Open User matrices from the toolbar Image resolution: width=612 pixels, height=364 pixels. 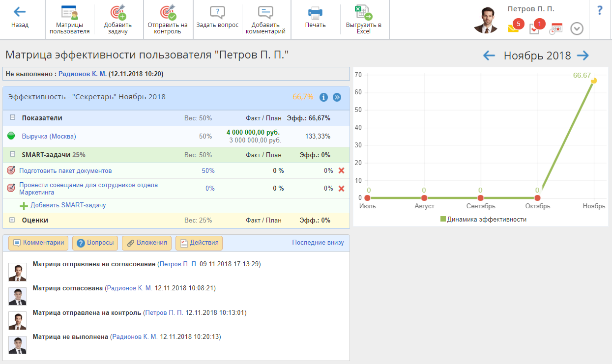pyautogui.click(x=69, y=12)
